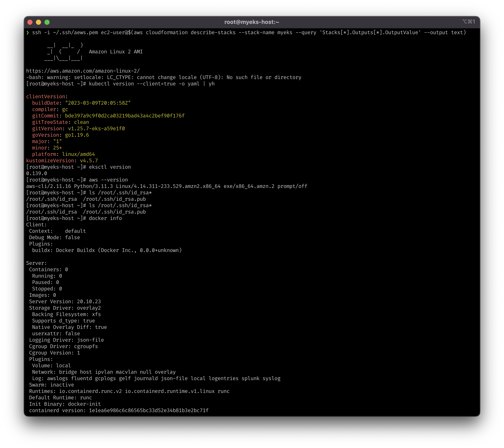Viewport: 504px width, 448px height.
Task: Click the goVersion go1.19.6 line
Action: [60, 135]
